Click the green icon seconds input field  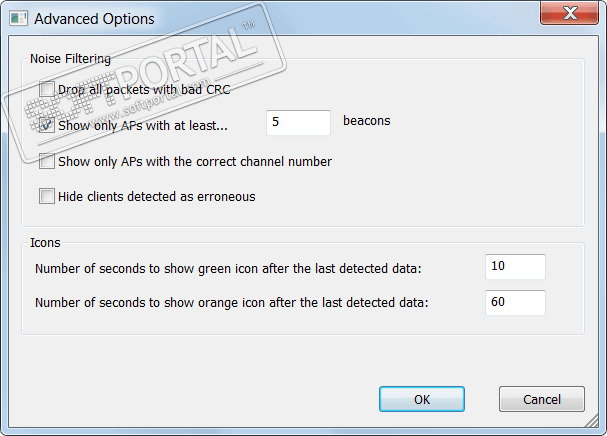[x=515, y=267]
